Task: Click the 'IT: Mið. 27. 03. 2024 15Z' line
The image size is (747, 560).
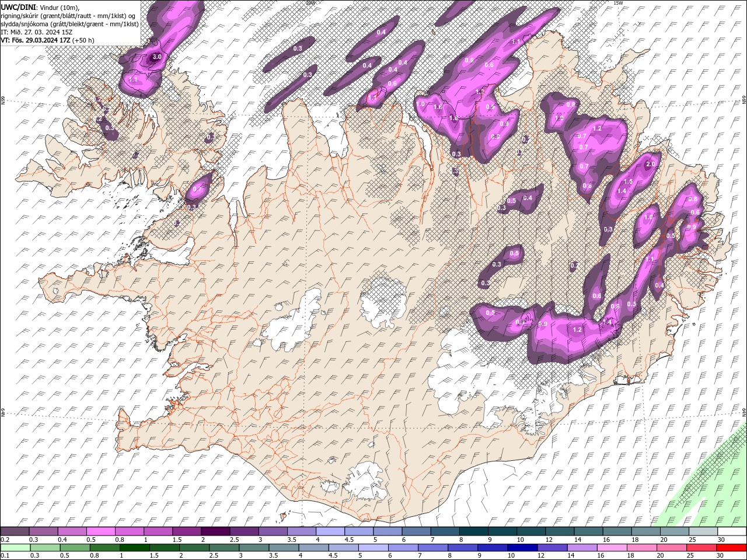Action: click(x=36, y=32)
